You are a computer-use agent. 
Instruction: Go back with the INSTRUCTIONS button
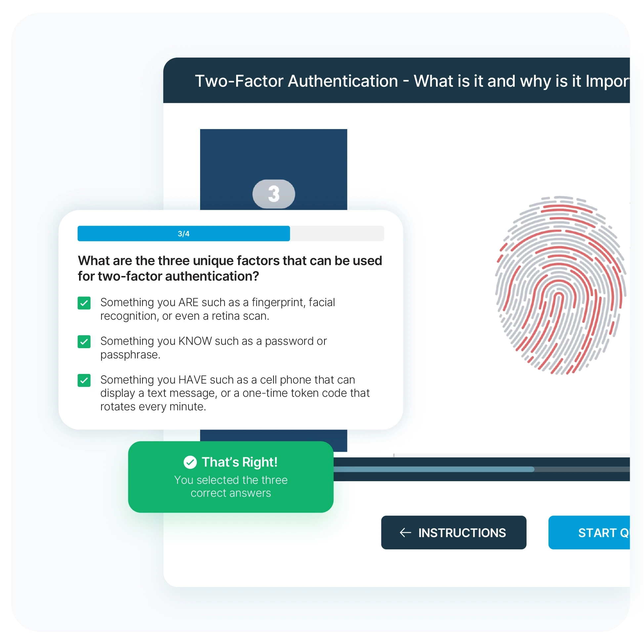(x=454, y=532)
